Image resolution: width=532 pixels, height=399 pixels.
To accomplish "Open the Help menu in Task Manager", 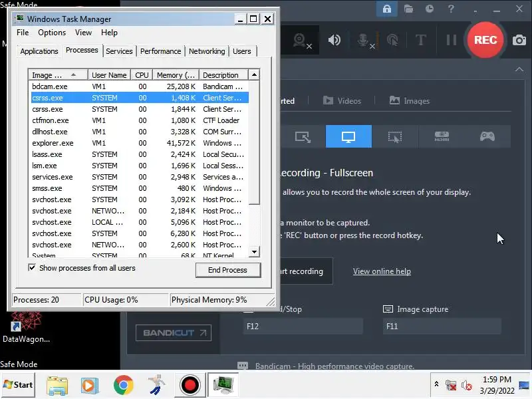I will 109,33.
